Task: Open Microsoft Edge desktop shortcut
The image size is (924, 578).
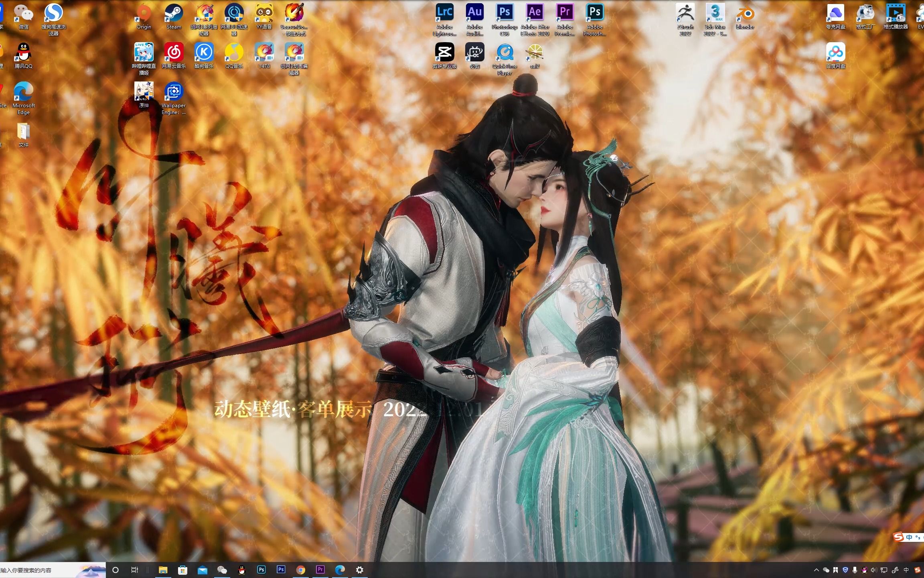Action: [x=24, y=98]
